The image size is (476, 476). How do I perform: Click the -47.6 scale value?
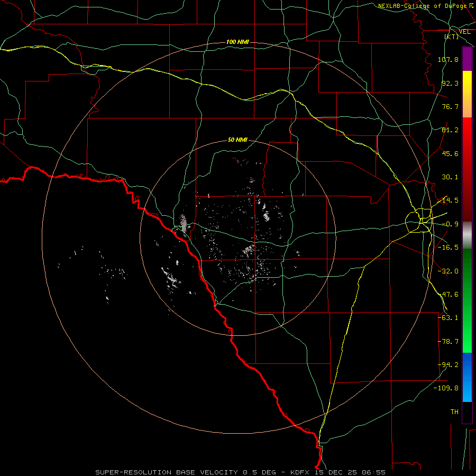coord(448,295)
